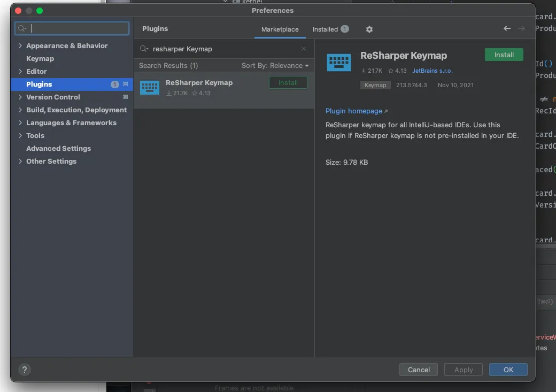Image resolution: width=556 pixels, height=392 pixels.
Task: Confirm with the OK button
Action: [x=508, y=370]
